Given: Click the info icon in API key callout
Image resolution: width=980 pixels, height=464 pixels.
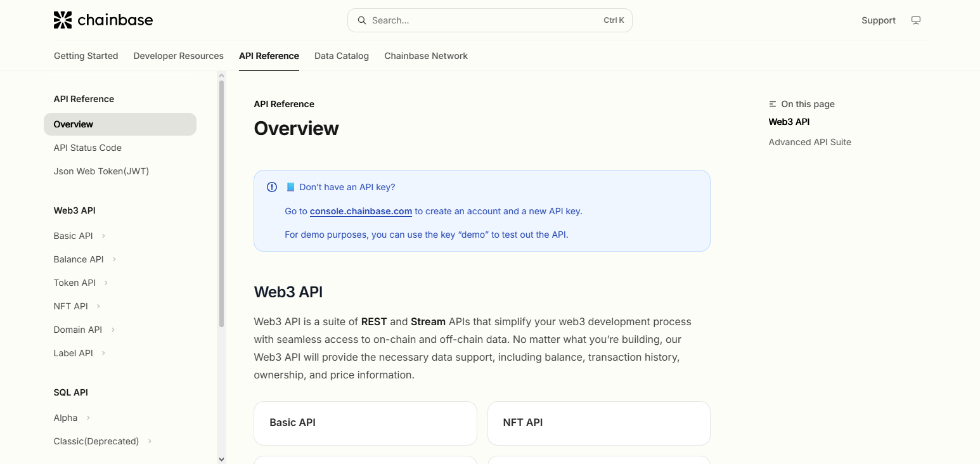Looking at the screenshot, I should 272,187.
